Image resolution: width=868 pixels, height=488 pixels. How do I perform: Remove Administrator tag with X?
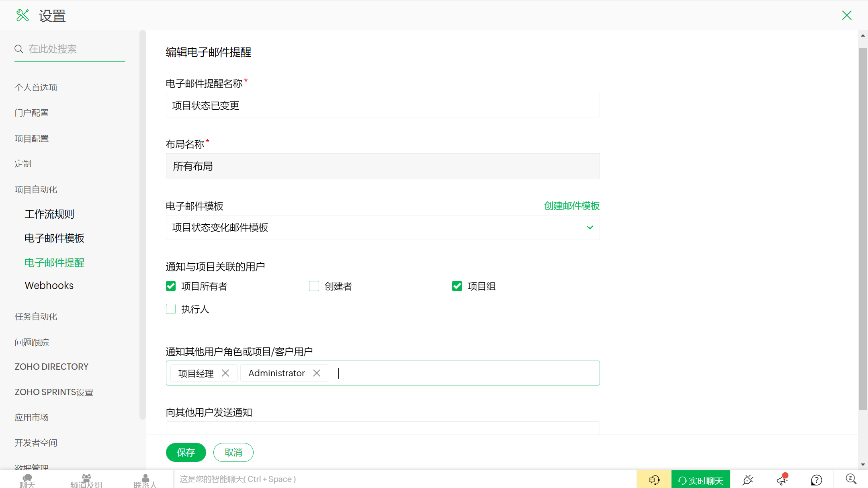(x=317, y=373)
